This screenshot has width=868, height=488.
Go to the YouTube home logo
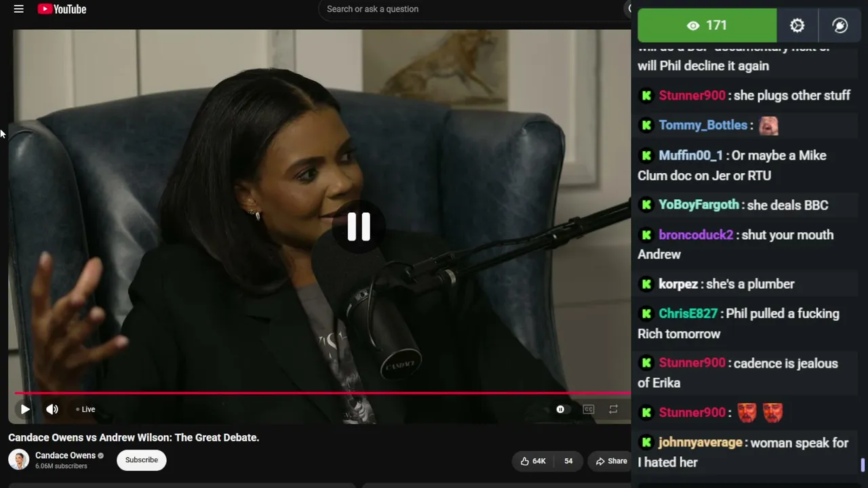pyautogui.click(x=62, y=9)
